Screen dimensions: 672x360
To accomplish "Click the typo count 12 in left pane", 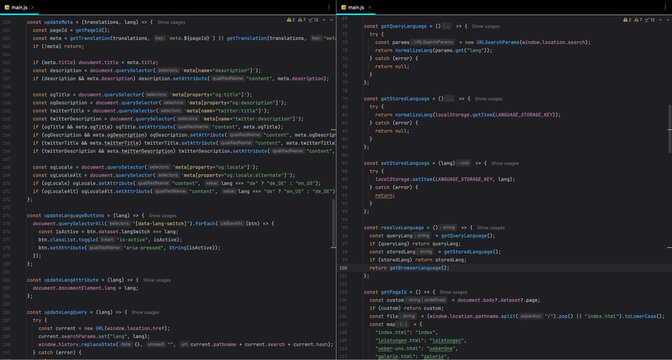I will pyautogui.click(x=314, y=20).
